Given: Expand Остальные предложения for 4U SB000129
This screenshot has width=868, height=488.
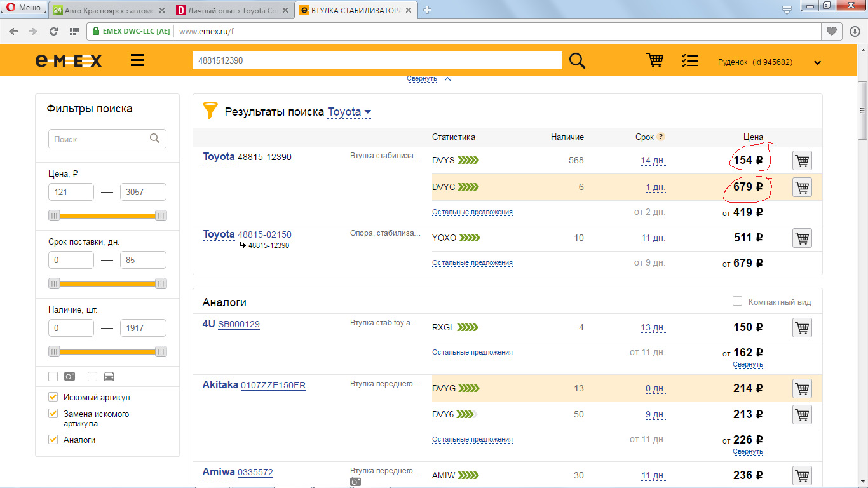Looking at the screenshot, I should pos(472,353).
